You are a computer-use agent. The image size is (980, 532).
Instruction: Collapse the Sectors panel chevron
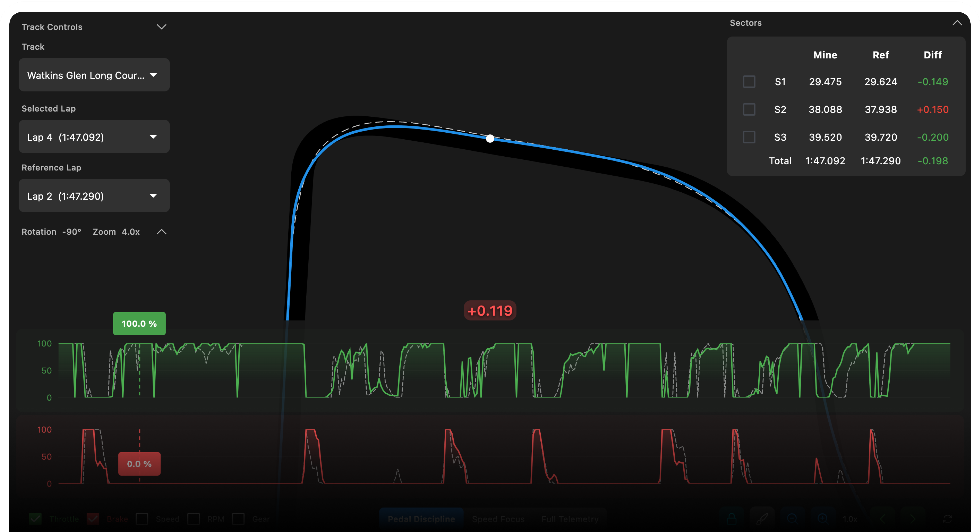(x=957, y=23)
